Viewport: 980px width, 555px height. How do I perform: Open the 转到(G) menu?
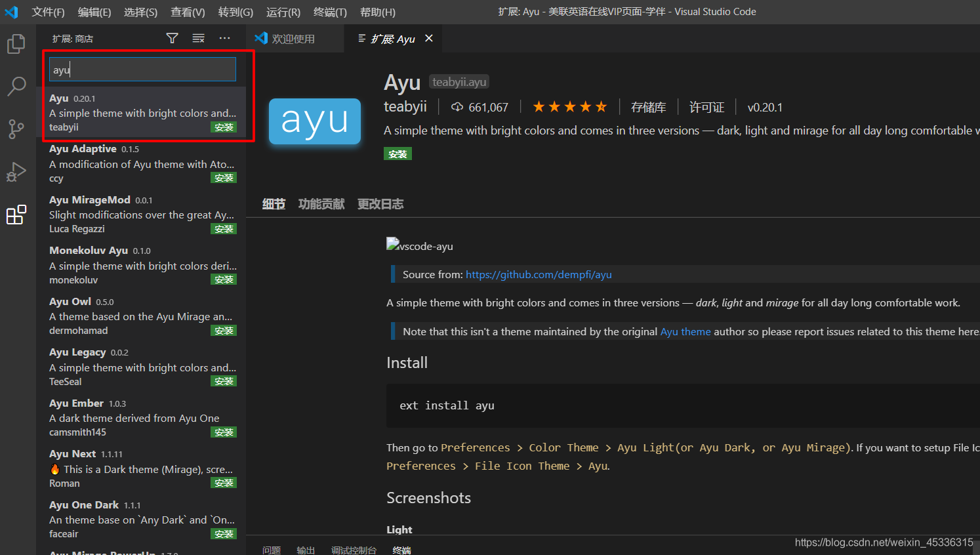(235, 12)
